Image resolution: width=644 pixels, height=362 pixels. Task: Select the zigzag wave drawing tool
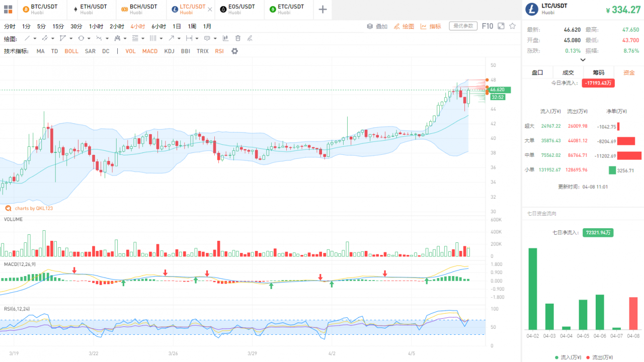[99, 38]
